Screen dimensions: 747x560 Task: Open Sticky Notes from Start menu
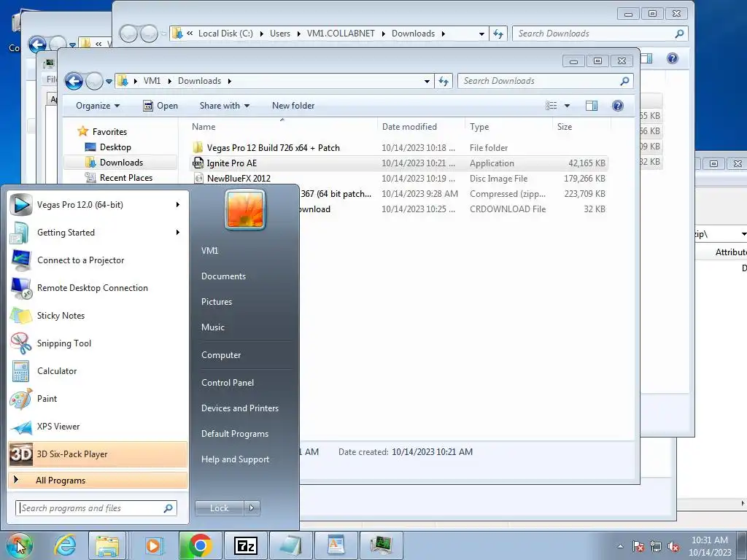pyautogui.click(x=98, y=315)
